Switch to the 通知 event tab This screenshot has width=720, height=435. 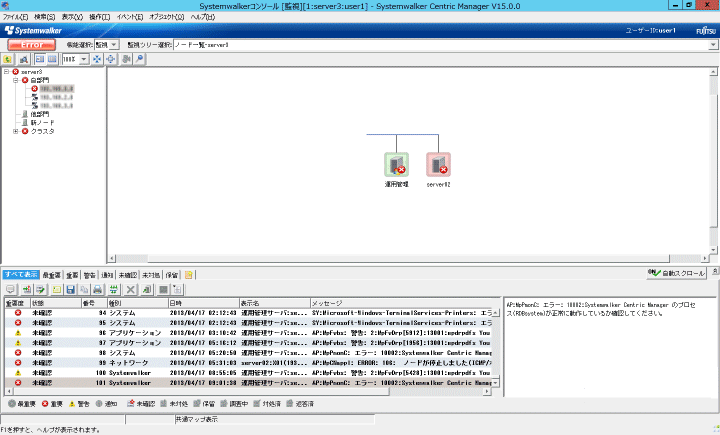click(107, 275)
